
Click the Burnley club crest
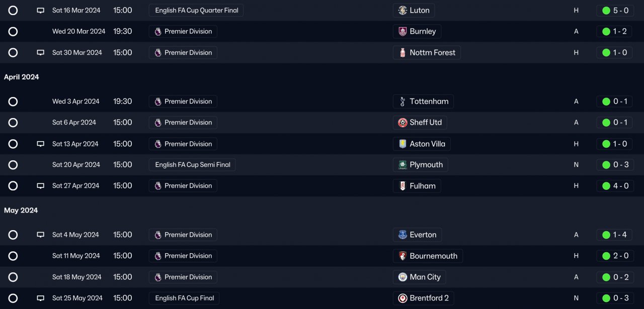(403, 32)
